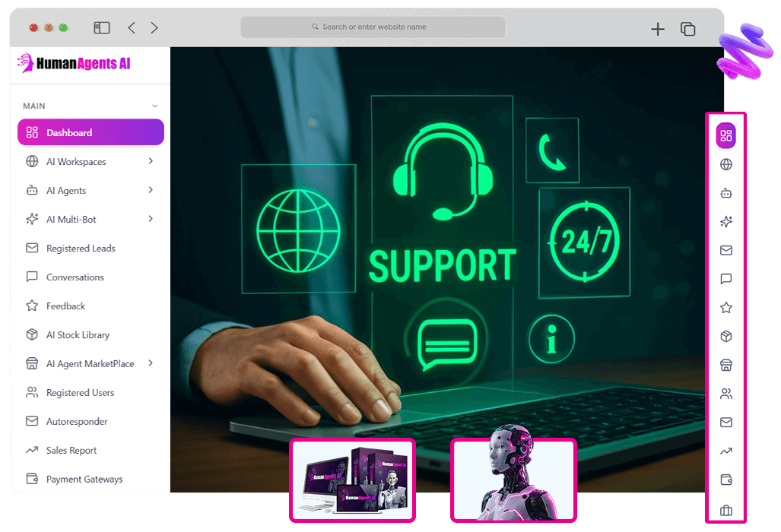Click the robot icon in the right icon strip
Image resolution: width=781 pixels, height=532 pixels.
[725, 193]
